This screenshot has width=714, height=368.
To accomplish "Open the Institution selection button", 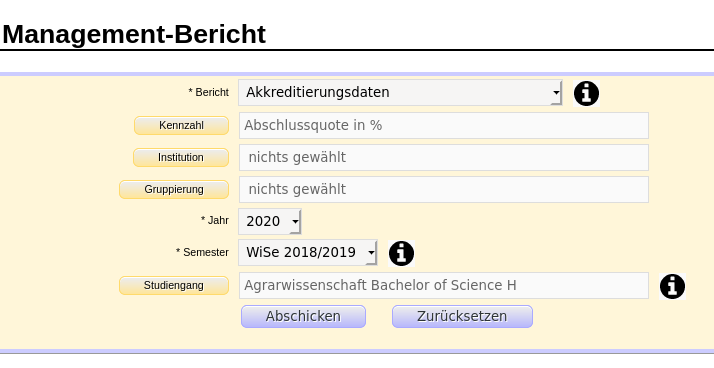I will pos(181,158).
